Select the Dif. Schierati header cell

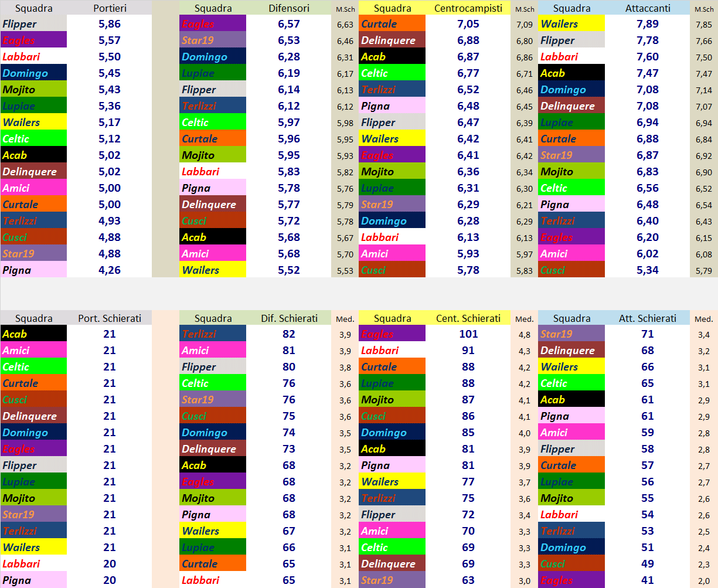coord(289,318)
